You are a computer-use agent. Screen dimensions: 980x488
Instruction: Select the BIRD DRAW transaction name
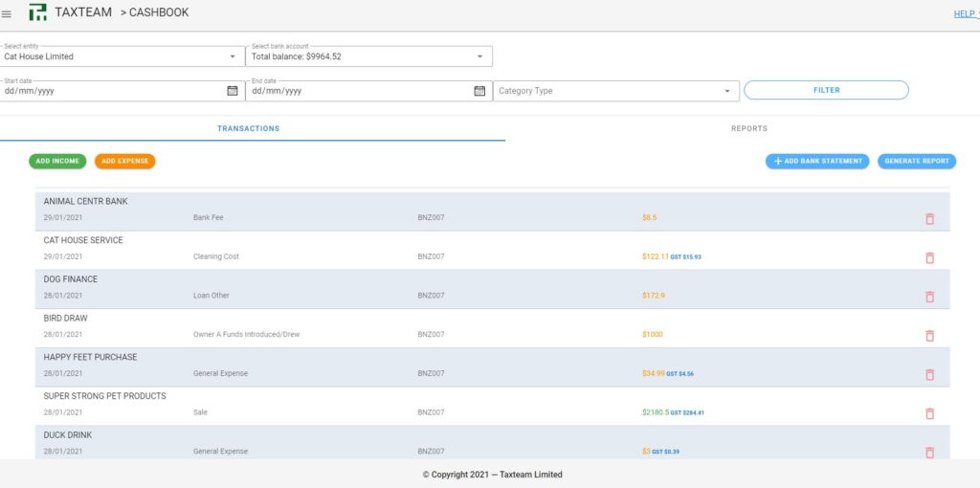(66, 318)
